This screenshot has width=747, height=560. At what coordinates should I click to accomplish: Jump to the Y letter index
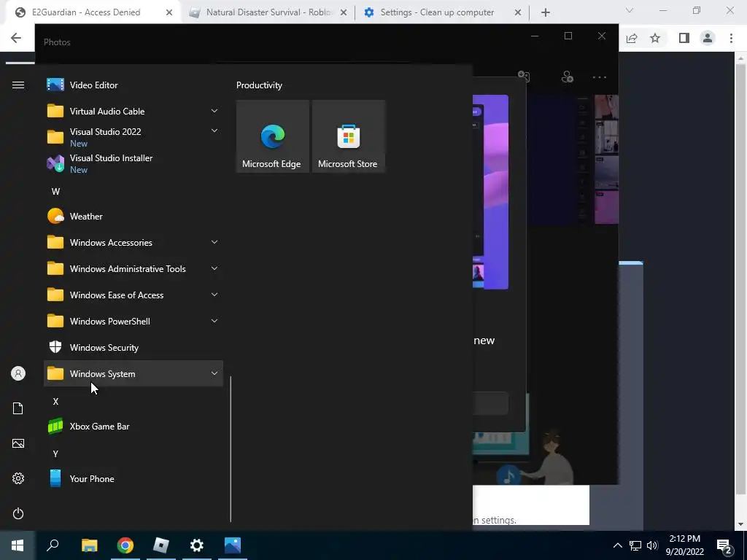[x=55, y=454]
